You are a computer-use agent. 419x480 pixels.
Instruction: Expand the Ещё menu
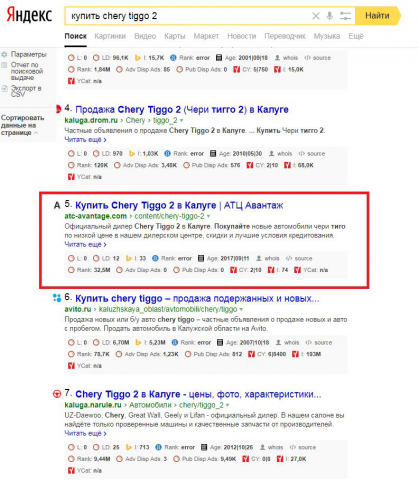pos(356,36)
